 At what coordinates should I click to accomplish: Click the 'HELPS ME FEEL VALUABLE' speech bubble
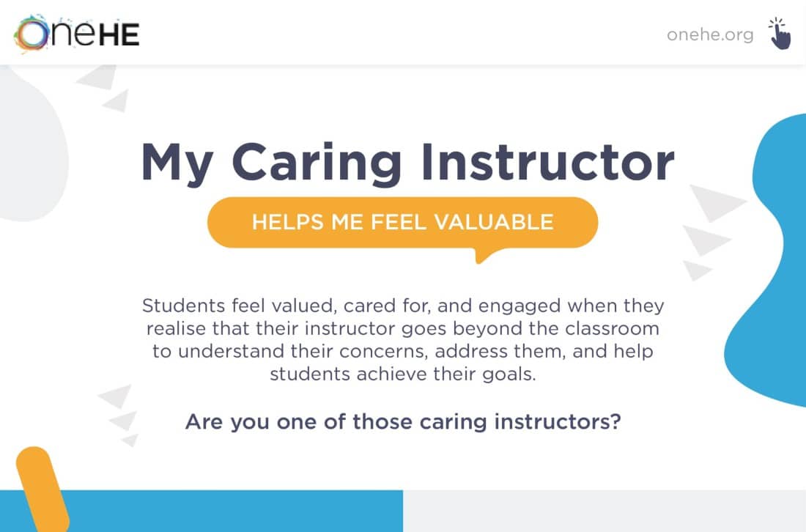point(402,223)
